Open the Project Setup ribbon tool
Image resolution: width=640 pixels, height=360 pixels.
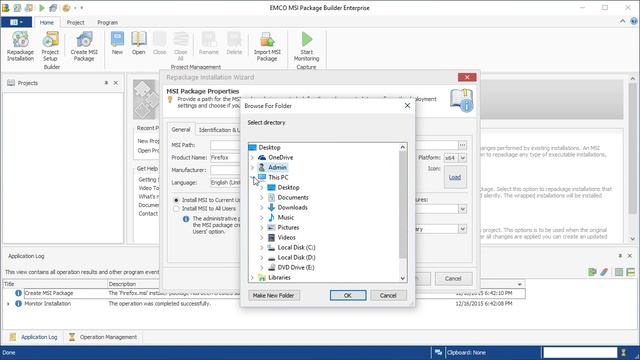pos(50,47)
